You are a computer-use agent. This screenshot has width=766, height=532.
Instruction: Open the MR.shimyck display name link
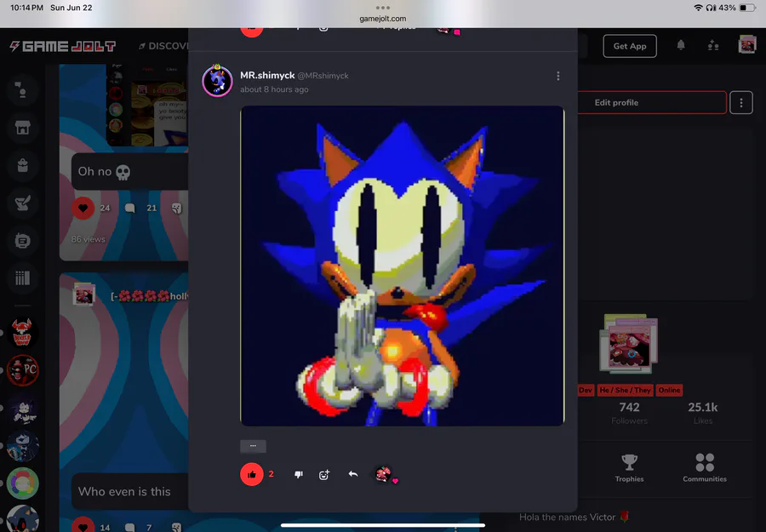point(267,75)
